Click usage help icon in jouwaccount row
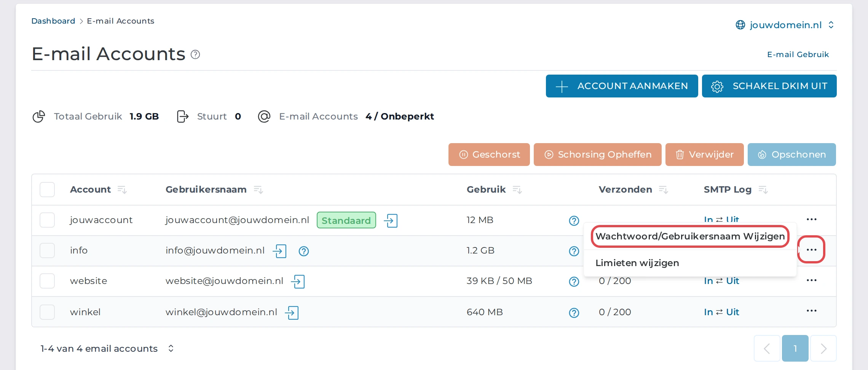The image size is (868, 370). tap(574, 221)
